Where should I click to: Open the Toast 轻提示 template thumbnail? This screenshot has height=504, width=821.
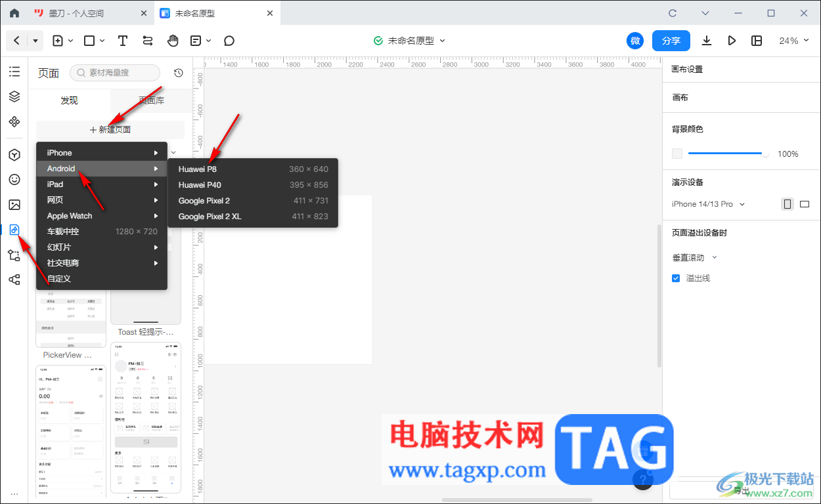[x=146, y=306]
